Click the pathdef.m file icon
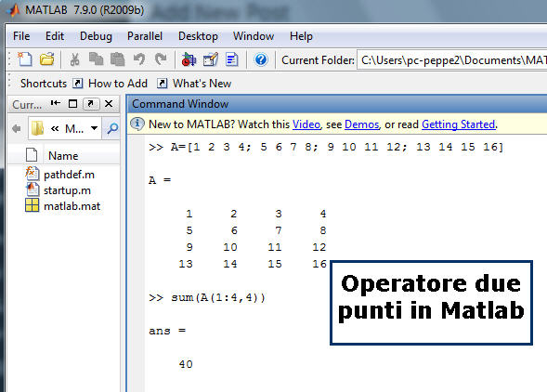547x392 pixels. click(x=32, y=174)
